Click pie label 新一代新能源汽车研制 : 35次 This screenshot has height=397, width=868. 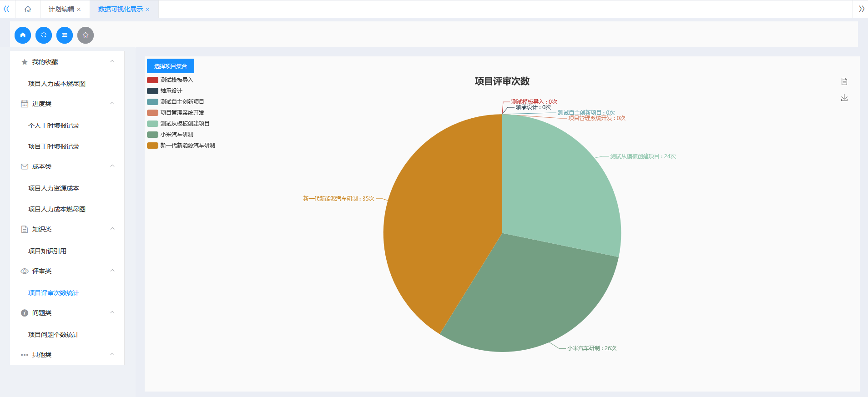click(x=339, y=199)
